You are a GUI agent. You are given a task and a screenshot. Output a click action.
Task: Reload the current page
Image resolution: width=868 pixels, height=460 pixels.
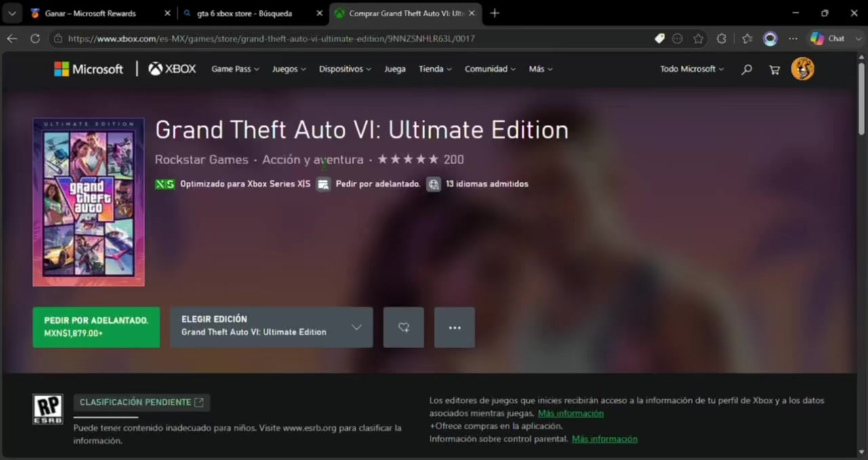pyautogui.click(x=35, y=39)
